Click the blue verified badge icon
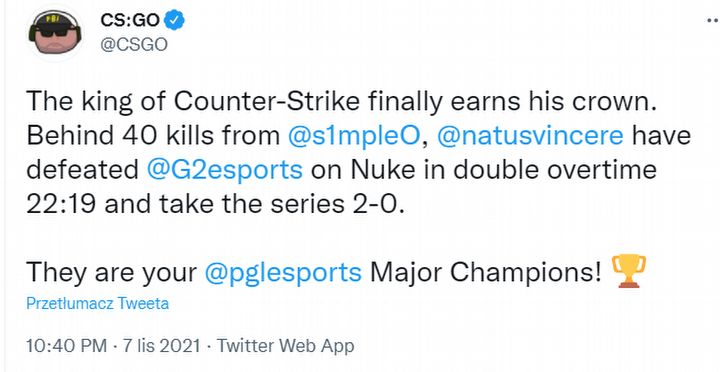720x372 pixels. [175, 21]
